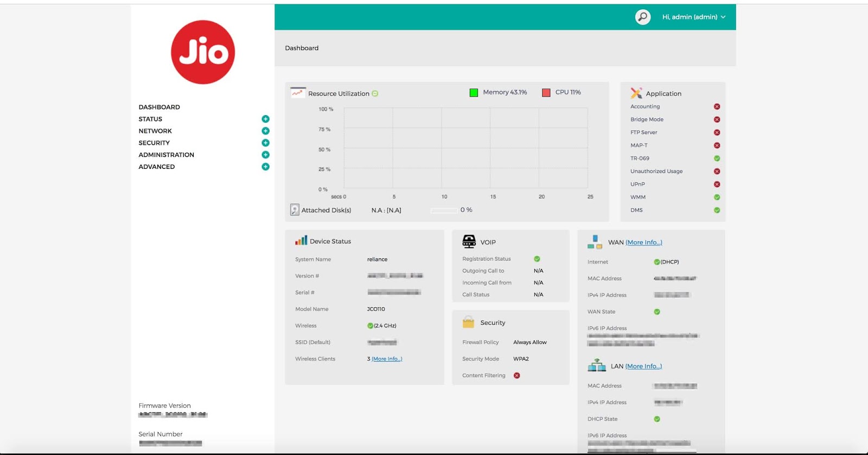
Task: Click the resource utilization graph area
Action: coord(465,148)
